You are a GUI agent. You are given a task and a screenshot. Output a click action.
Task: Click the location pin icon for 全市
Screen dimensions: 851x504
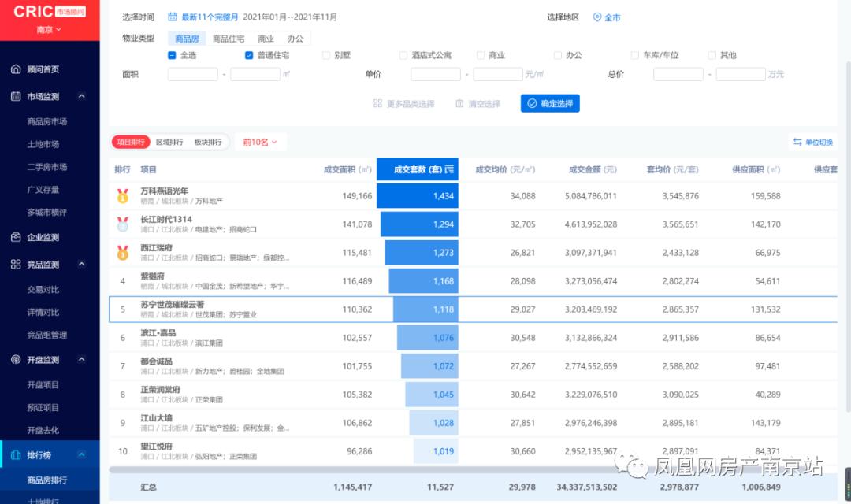(x=597, y=17)
